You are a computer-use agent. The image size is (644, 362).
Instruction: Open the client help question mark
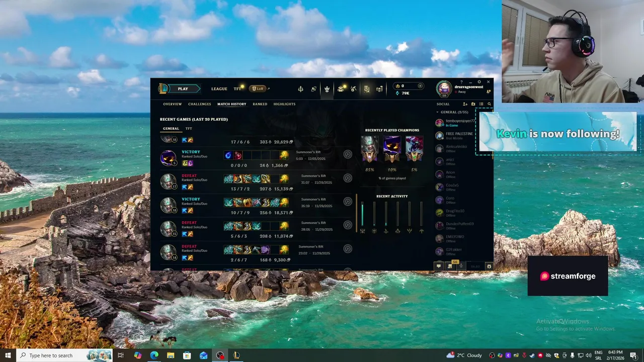click(461, 82)
